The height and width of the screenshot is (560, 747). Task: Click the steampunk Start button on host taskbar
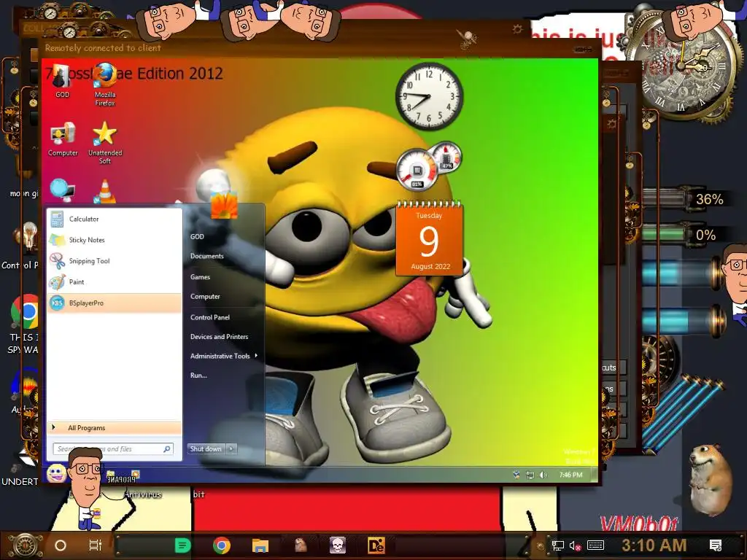[26, 545]
